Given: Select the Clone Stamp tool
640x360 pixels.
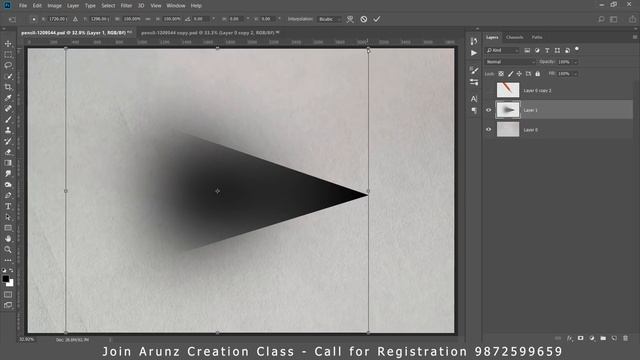Looking at the screenshot, I should [8, 130].
